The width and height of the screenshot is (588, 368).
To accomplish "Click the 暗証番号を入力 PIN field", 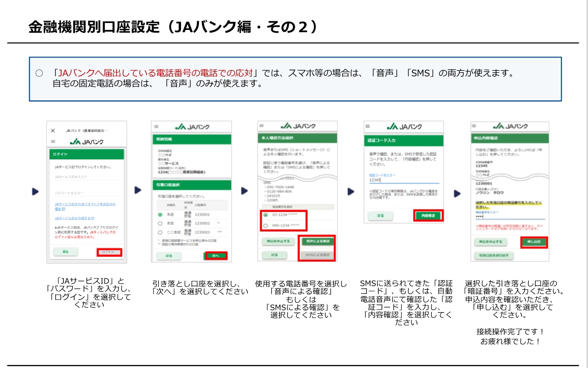I will 510,215.
